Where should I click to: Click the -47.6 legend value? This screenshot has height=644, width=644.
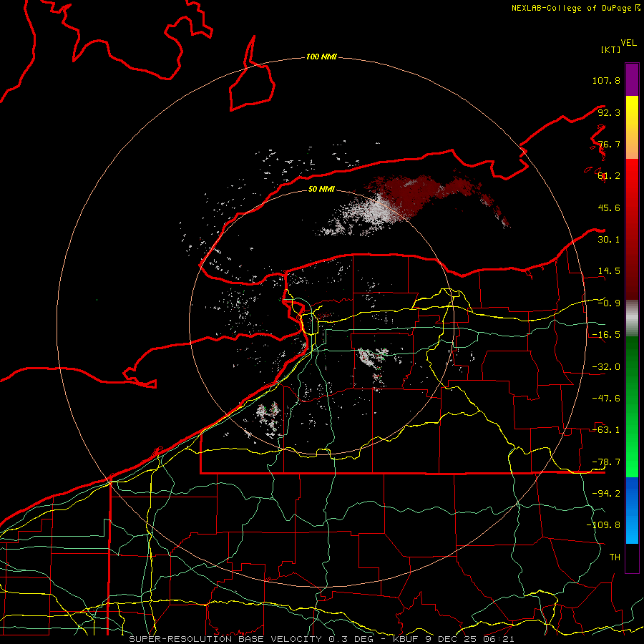[x=606, y=399]
